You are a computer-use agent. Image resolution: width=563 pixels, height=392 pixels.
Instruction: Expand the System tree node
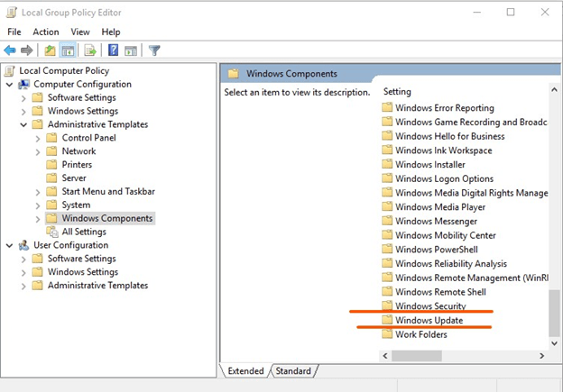tap(38, 205)
